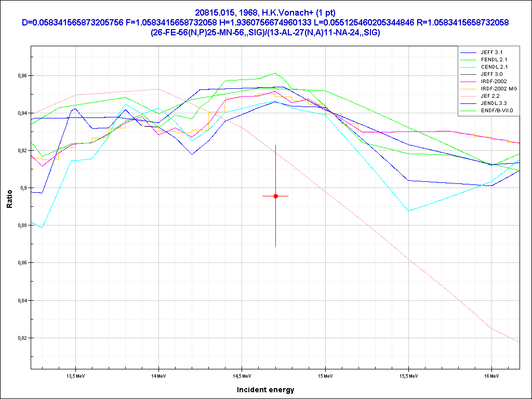532x399 pixels.
Task: Pick the JEFF 3.0 legend entry
Action: pyautogui.click(x=491, y=74)
